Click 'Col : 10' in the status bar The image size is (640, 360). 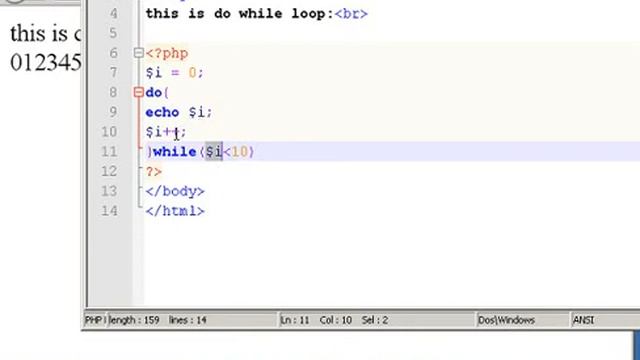click(x=336, y=320)
